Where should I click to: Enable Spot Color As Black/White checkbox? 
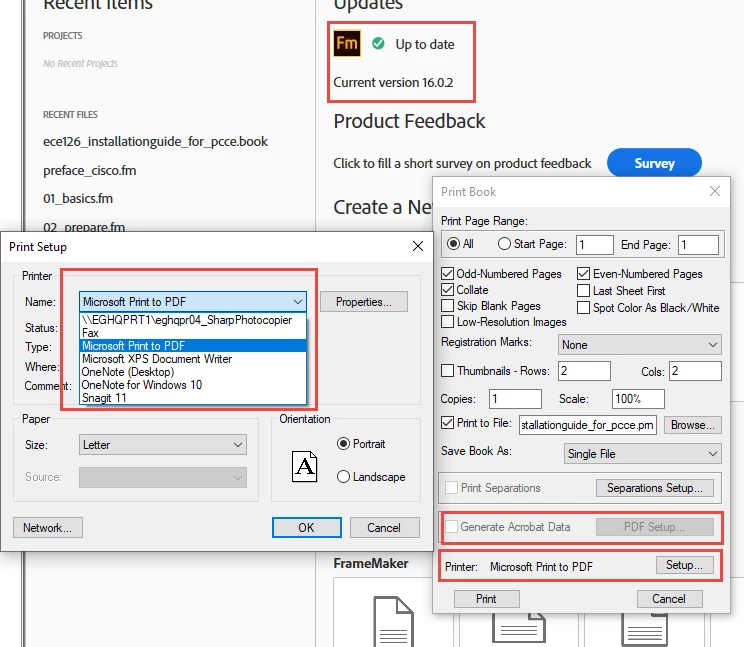(584, 307)
